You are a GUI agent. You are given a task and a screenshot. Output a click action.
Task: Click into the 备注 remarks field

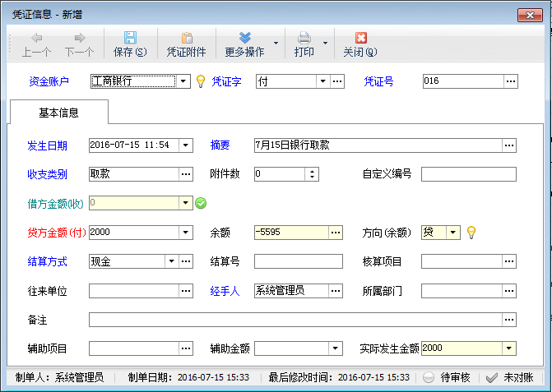[x=295, y=320]
